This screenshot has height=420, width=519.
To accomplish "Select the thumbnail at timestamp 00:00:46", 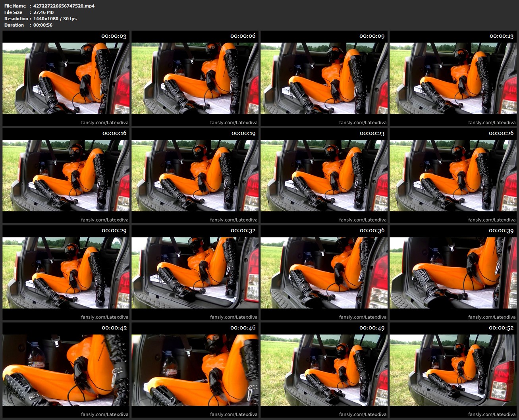I will coord(195,370).
